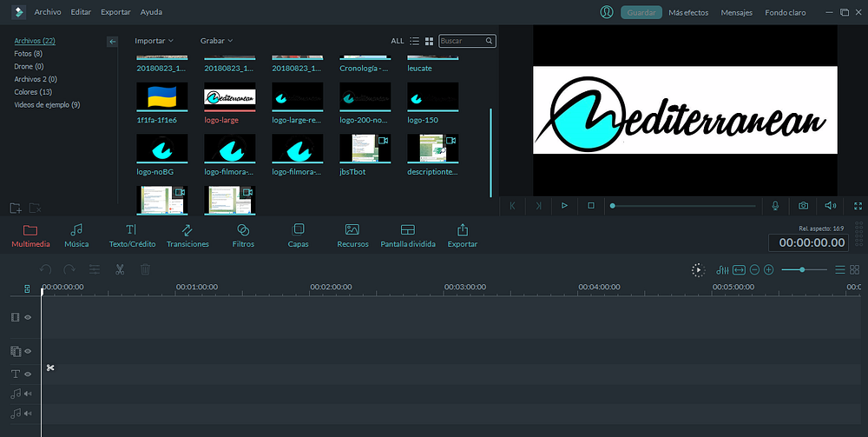This screenshot has width=868, height=437.
Task: Click the Exportar toolbar button
Action: [x=463, y=236]
